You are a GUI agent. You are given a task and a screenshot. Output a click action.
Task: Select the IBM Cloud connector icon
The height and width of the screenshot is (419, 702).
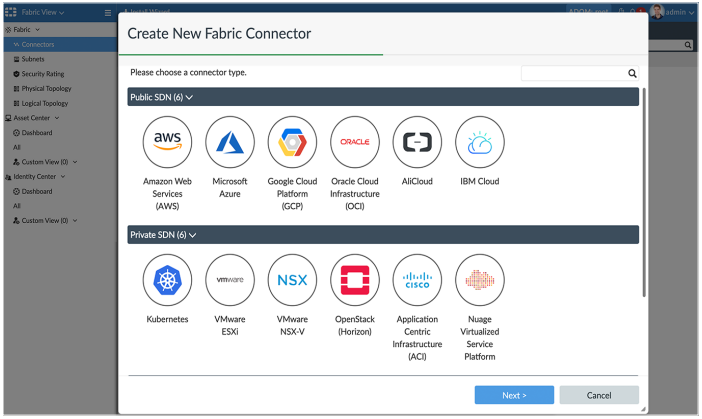click(x=479, y=142)
